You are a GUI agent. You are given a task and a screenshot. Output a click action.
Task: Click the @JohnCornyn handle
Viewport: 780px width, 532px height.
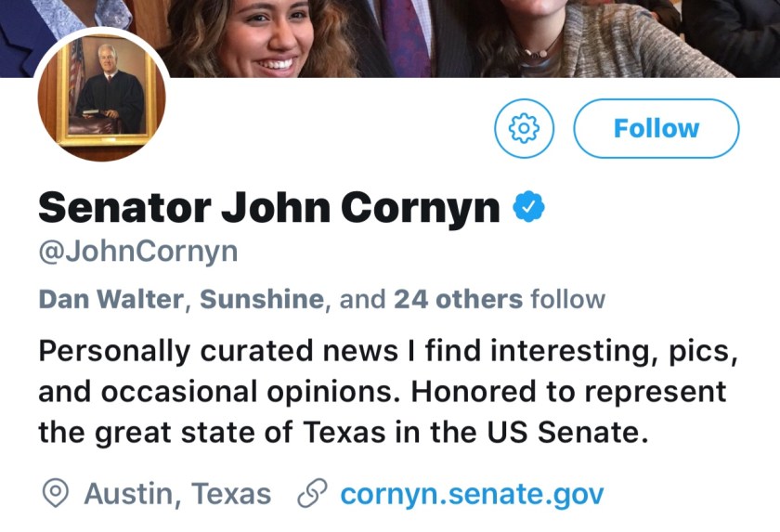point(137,252)
